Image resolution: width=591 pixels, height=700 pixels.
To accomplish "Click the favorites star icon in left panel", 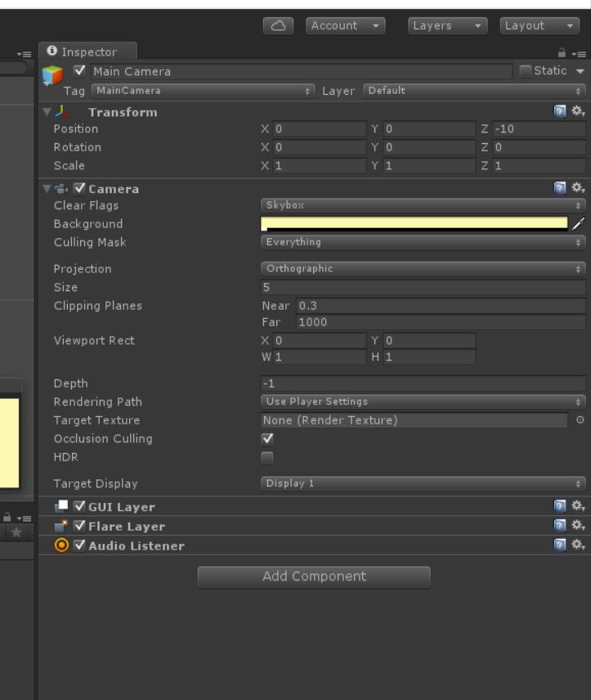I will [16, 532].
